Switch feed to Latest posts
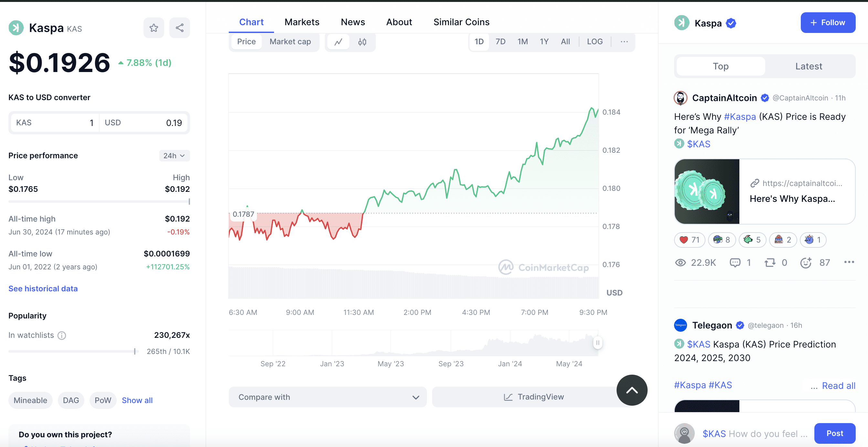868x447 pixels. pyautogui.click(x=809, y=66)
